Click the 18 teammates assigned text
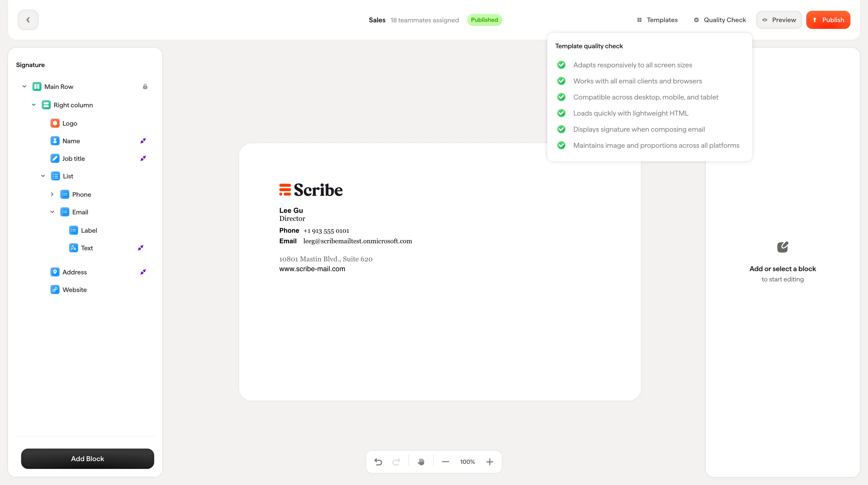Image resolution: width=868 pixels, height=485 pixels. pyautogui.click(x=424, y=20)
